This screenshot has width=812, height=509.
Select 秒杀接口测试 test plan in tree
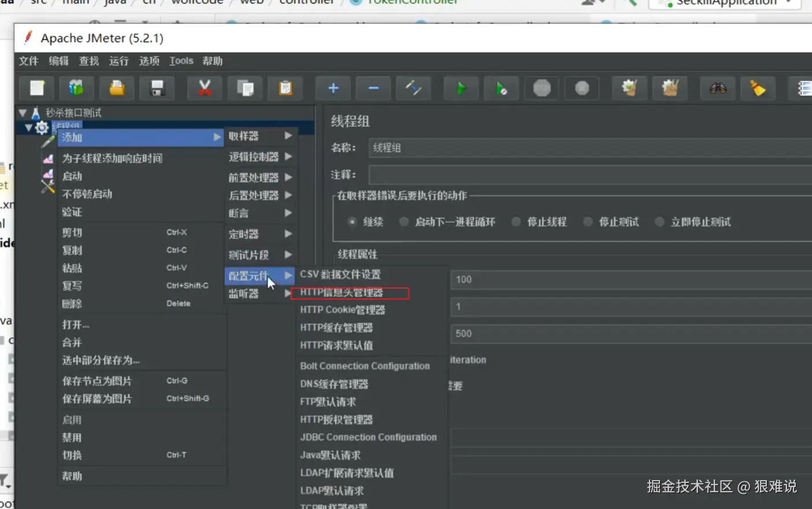pos(73,113)
